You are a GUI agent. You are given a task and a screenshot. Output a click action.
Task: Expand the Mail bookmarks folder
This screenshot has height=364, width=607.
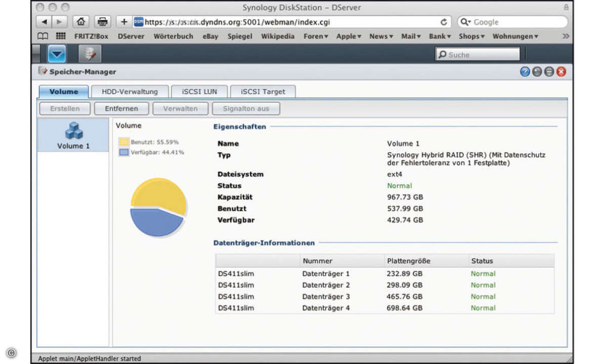[411, 36]
